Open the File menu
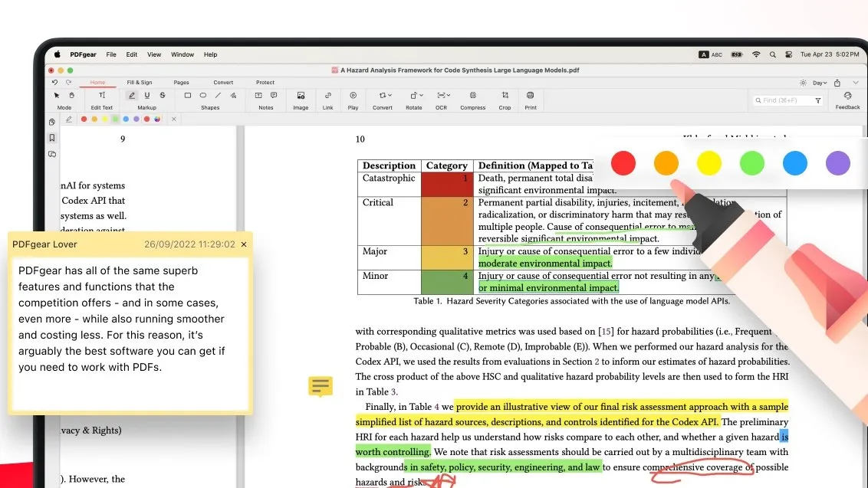 click(111, 55)
